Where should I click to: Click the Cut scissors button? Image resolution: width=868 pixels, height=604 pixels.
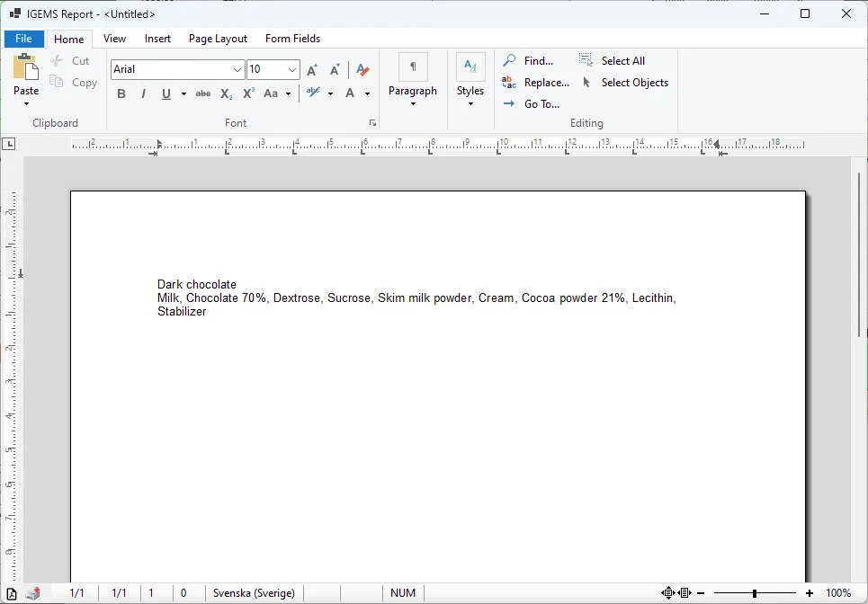[70, 61]
